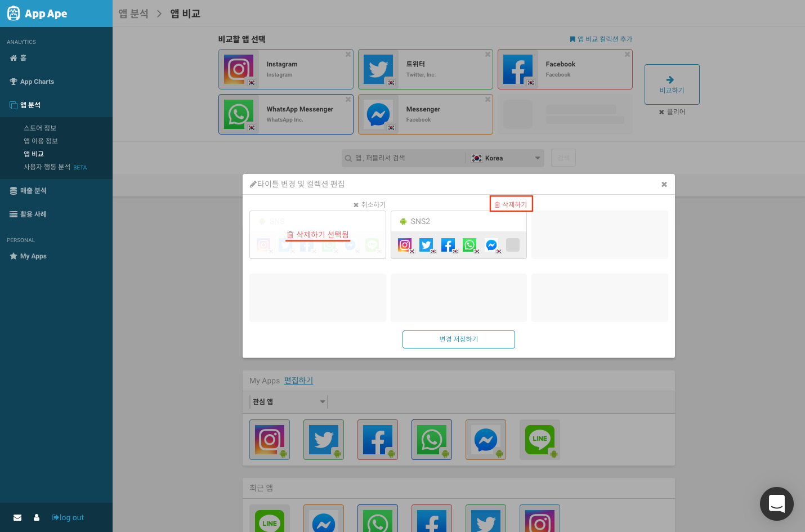
Task: Click the App Ape logo
Action: click(37, 14)
